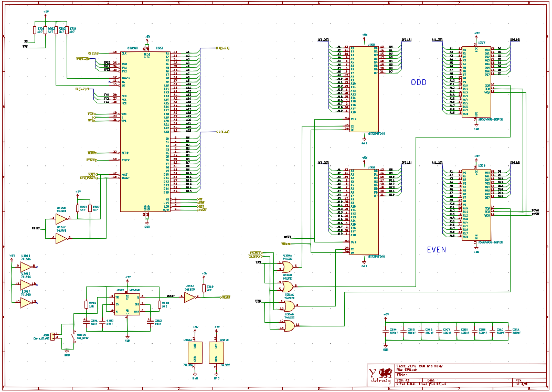This screenshot has height=392, width=552.
Task: Click the +5V symbol above the CPU
Action: point(147,37)
